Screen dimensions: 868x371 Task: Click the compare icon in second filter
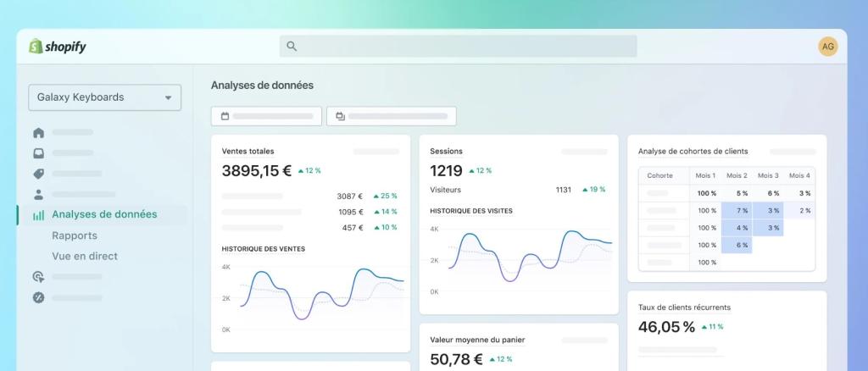pyautogui.click(x=341, y=116)
